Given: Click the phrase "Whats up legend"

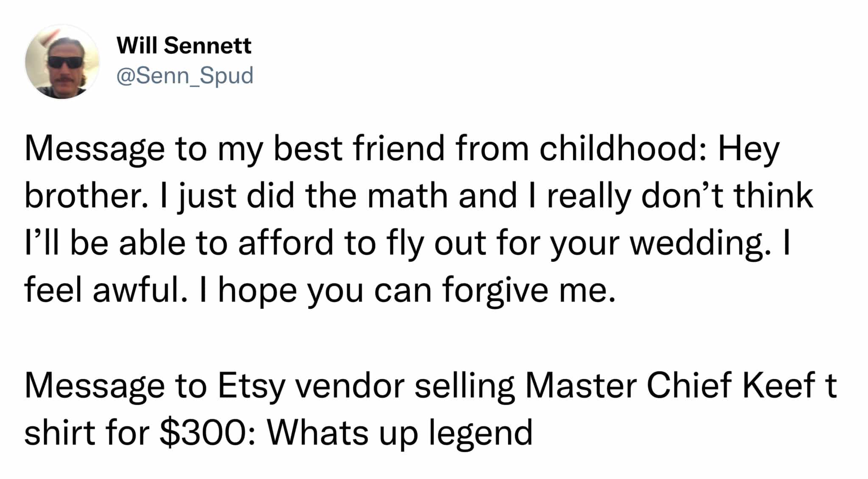Looking at the screenshot, I should 399,432.
